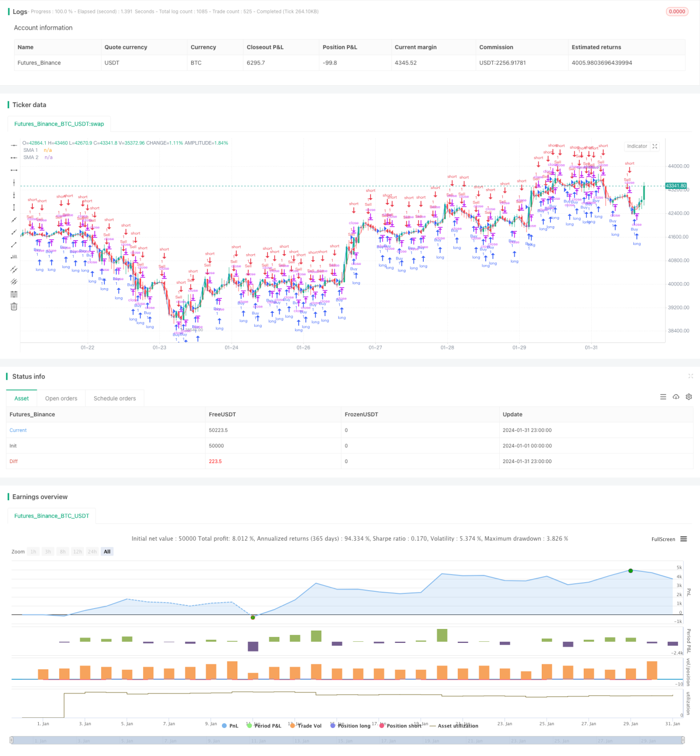This screenshot has height=756, width=700.
Task: Select the 24h zoom button
Action: (x=92, y=551)
